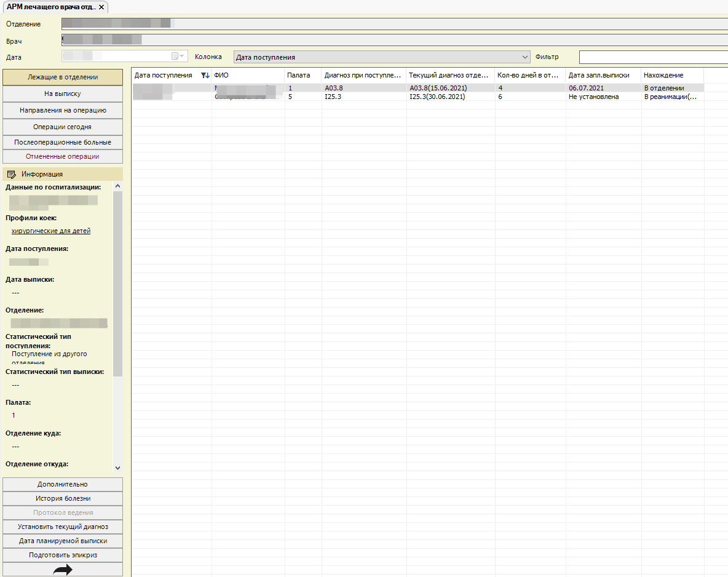The width and height of the screenshot is (728, 577).
Task: Open the хирургические для детей link
Action: (51, 231)
